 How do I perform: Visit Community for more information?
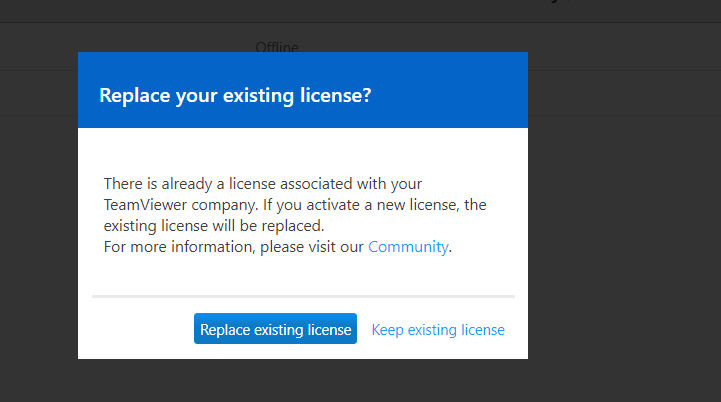408,247
